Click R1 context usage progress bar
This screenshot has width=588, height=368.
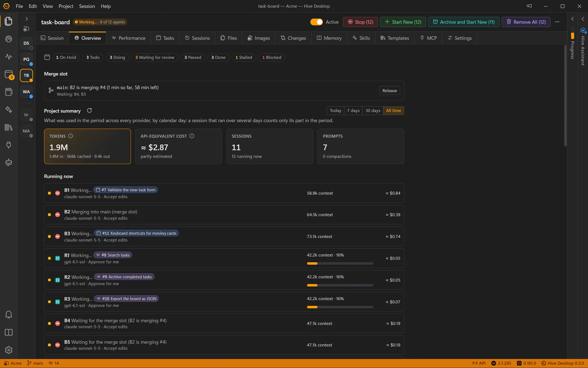[x=340, y=263]
